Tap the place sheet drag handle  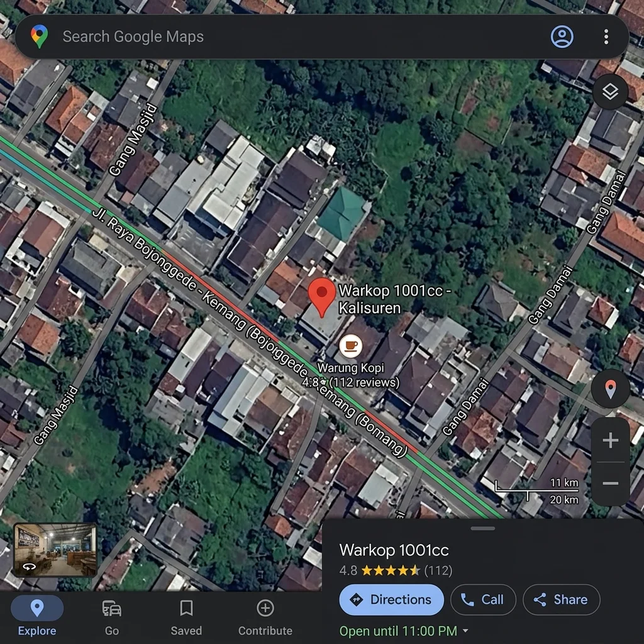(482, 528)
